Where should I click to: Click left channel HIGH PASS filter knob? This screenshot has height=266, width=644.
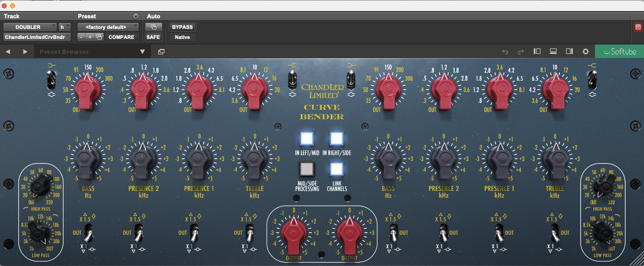point(40,187)
